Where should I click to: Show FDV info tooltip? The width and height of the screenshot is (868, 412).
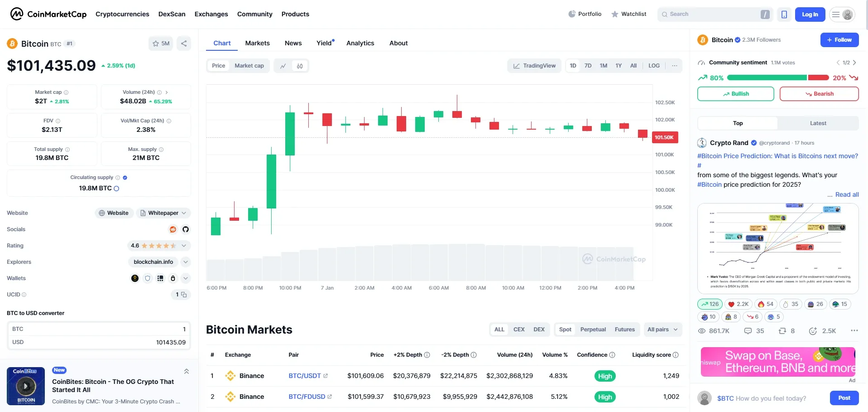coord(58,121)
